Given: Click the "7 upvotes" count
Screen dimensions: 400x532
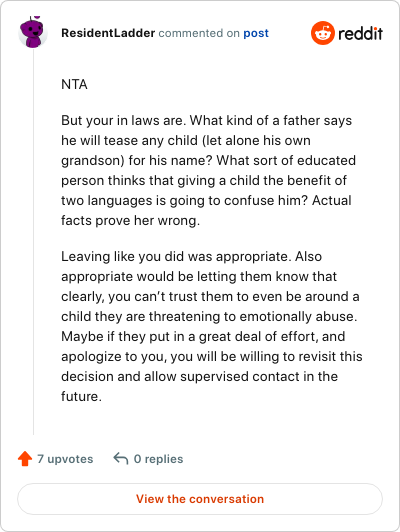Looking at the screenshot, I should [x=65, y=459].
